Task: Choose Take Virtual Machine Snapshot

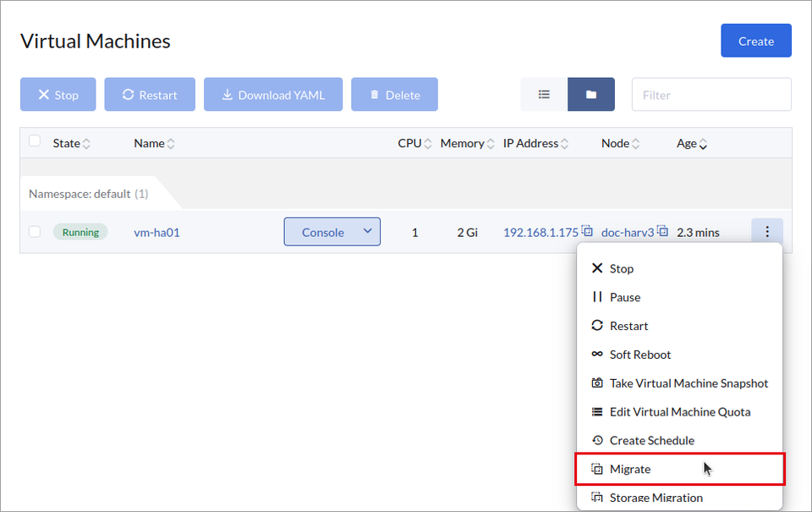Action: tap(679, 383)
